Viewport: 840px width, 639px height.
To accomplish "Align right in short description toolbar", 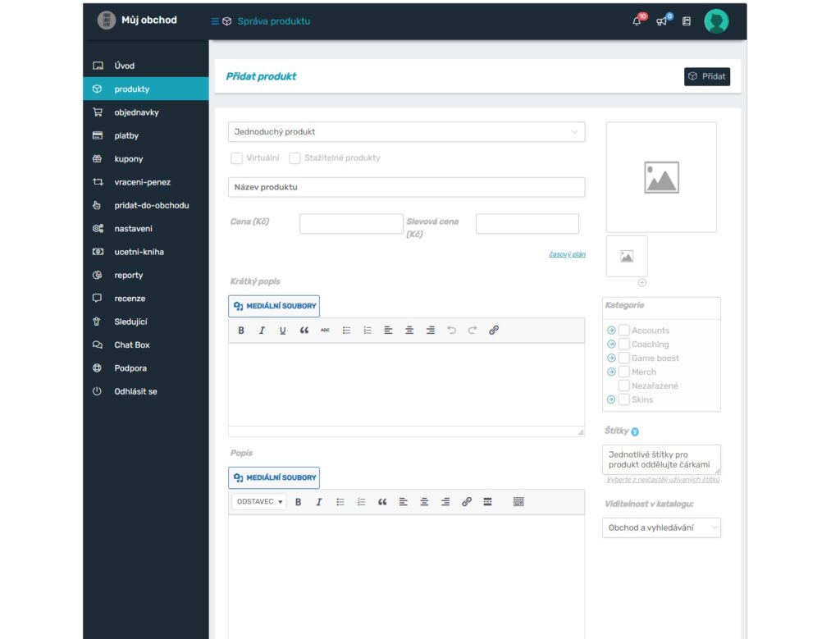I will [431, 331].
